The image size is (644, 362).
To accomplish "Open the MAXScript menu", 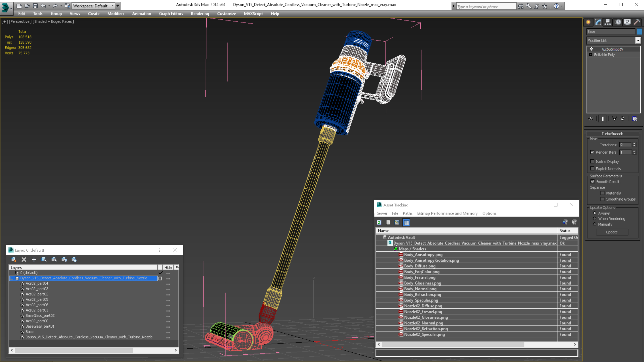I will pyautogui.click(x=253, y=14).
